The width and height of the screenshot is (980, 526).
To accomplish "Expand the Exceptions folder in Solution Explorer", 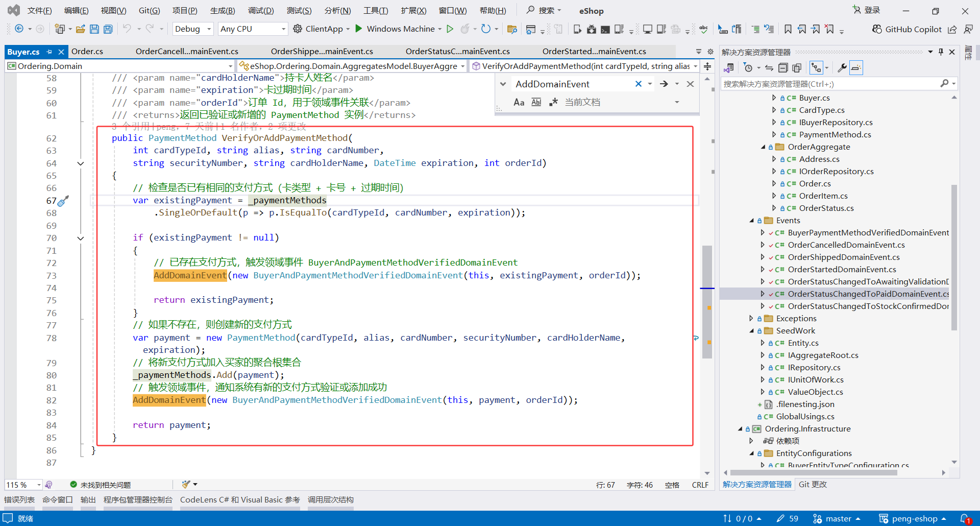I will click(751, 319).
